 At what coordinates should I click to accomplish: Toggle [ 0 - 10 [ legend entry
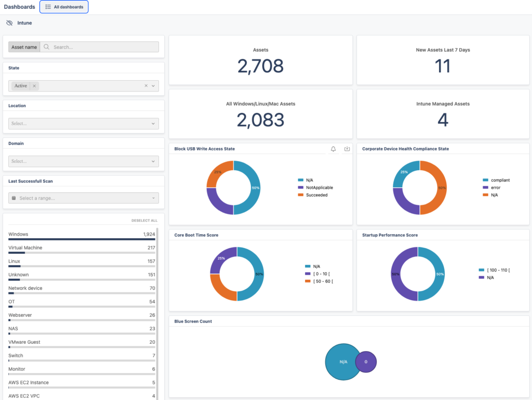tap(317, 274)
